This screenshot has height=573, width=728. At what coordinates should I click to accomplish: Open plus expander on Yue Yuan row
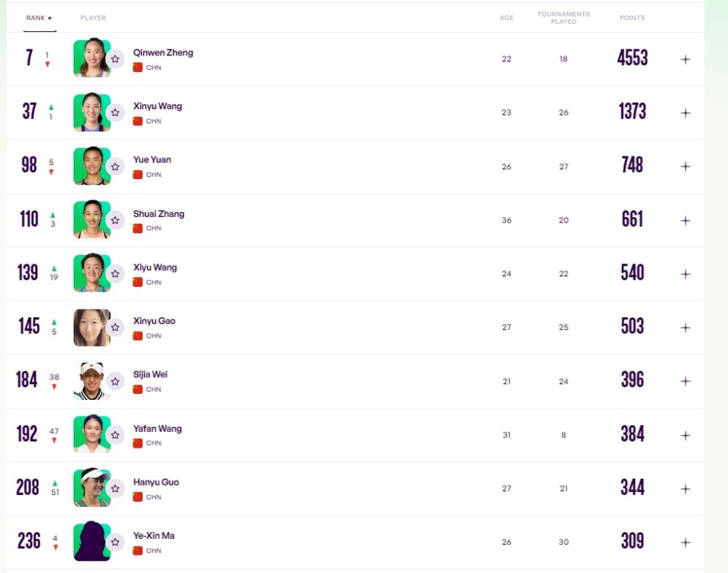coord(686,166)
